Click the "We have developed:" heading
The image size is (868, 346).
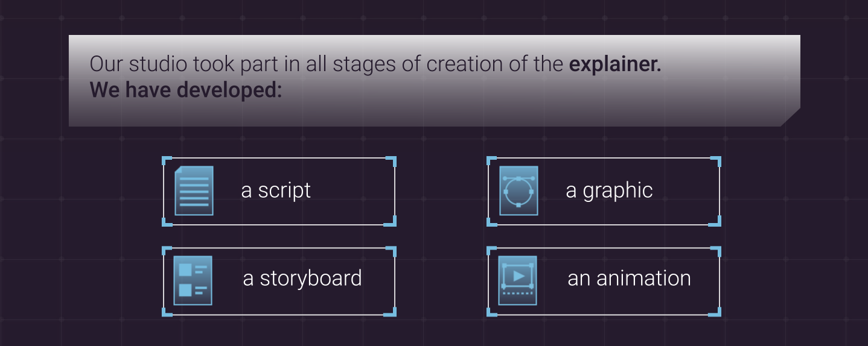coord(185,90)
